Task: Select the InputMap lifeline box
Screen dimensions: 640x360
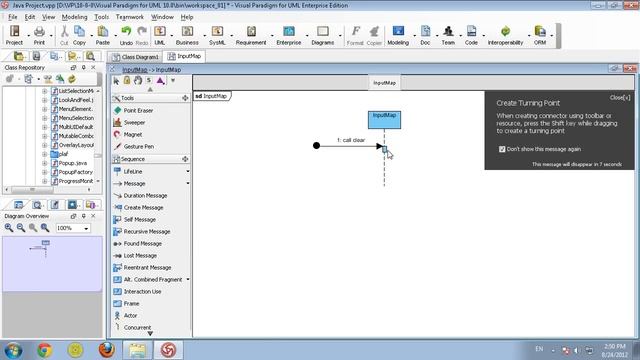Action: [x=384, y=120]
